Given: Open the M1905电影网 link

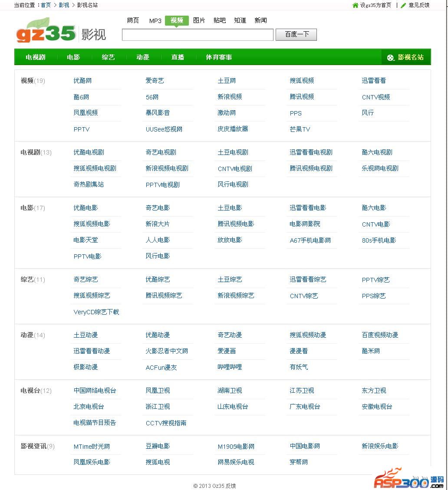Looking at the screenshot, I should 236,447.
